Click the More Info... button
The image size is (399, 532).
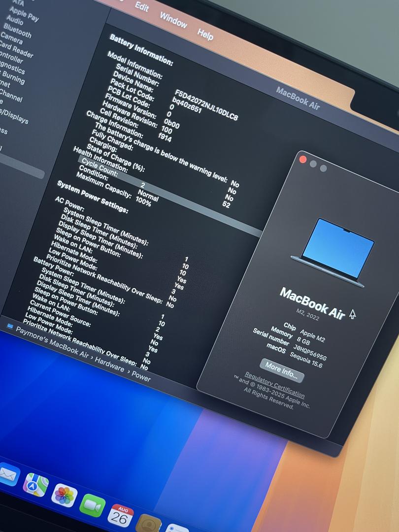282,370
